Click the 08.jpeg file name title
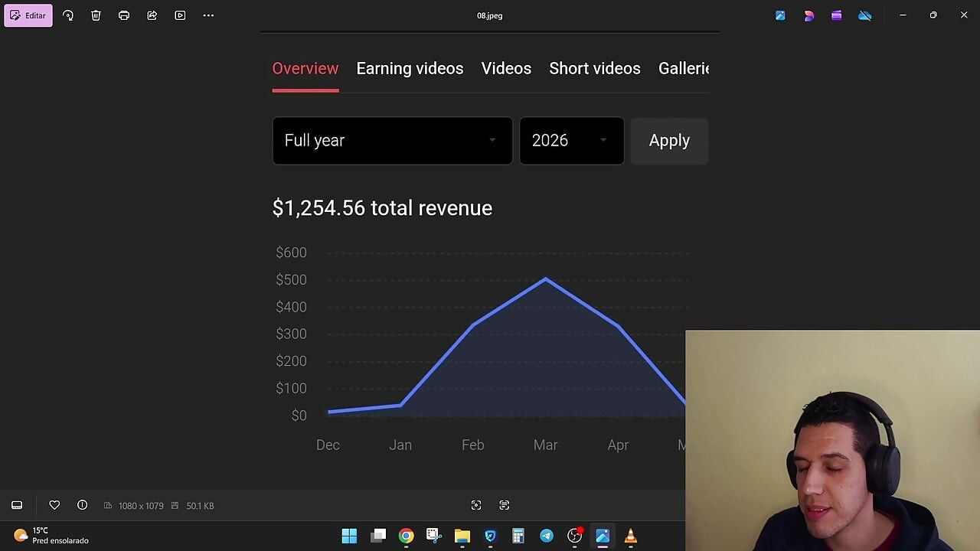 click(x=490, y=15)
